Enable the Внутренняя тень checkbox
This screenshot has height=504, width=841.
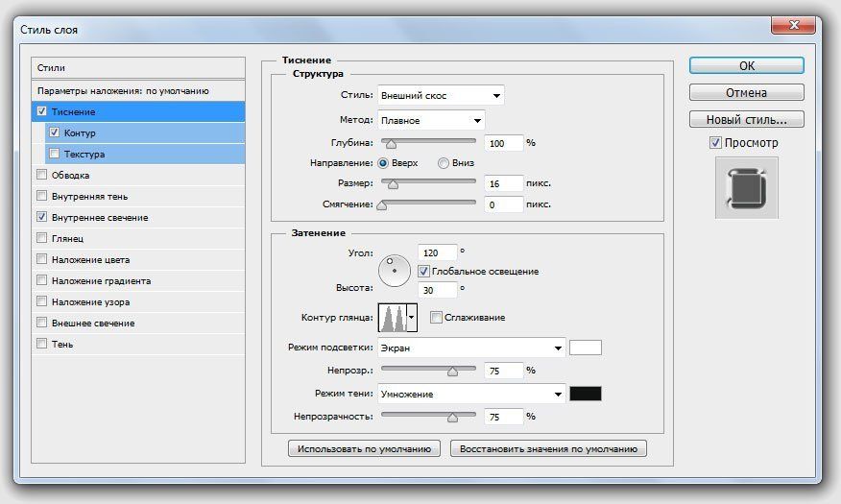(x=42, y=196)
